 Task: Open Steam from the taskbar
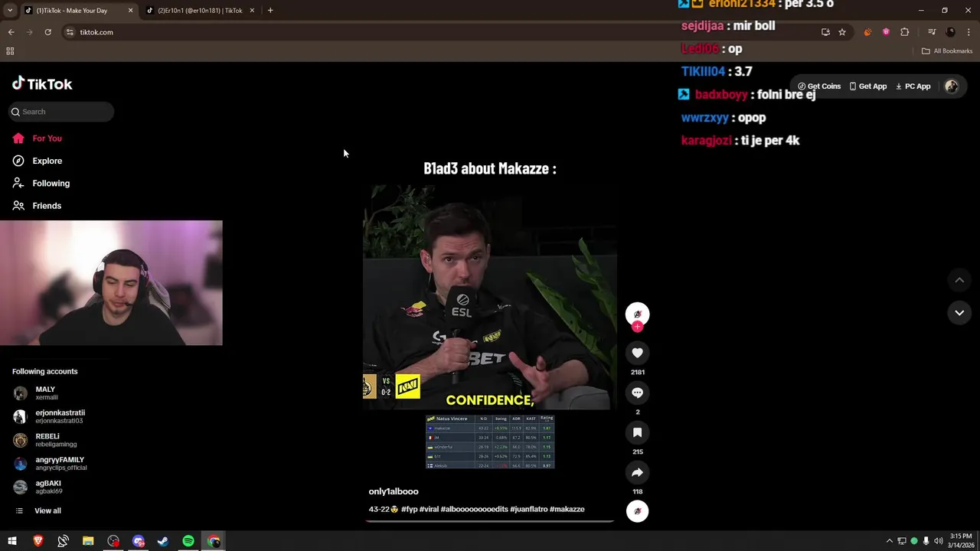(163, 541)
